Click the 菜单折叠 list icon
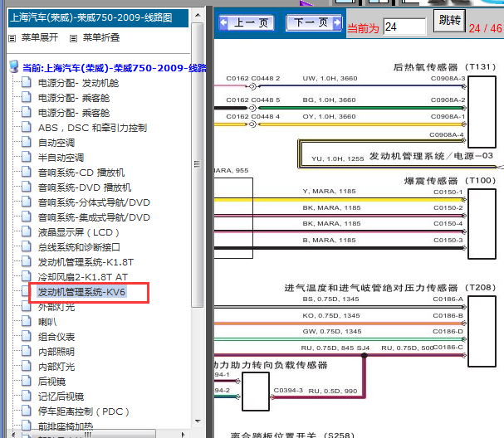 (x=74, y=39)
